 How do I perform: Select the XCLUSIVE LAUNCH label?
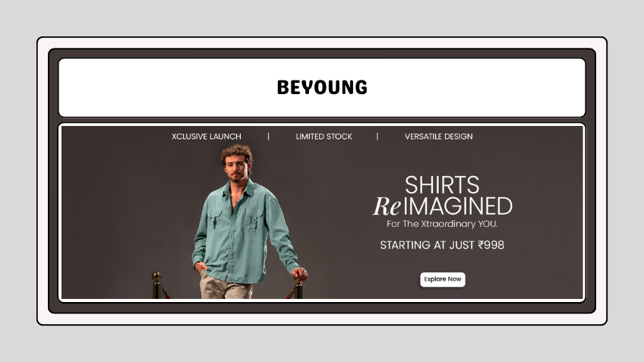[206, 137]
